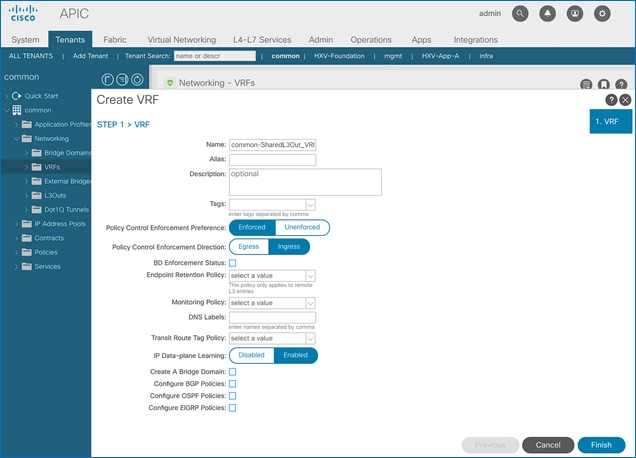Expand the Bridge Domains tree node
This screenshot has height=458, width=636.
tap(26, 153)
